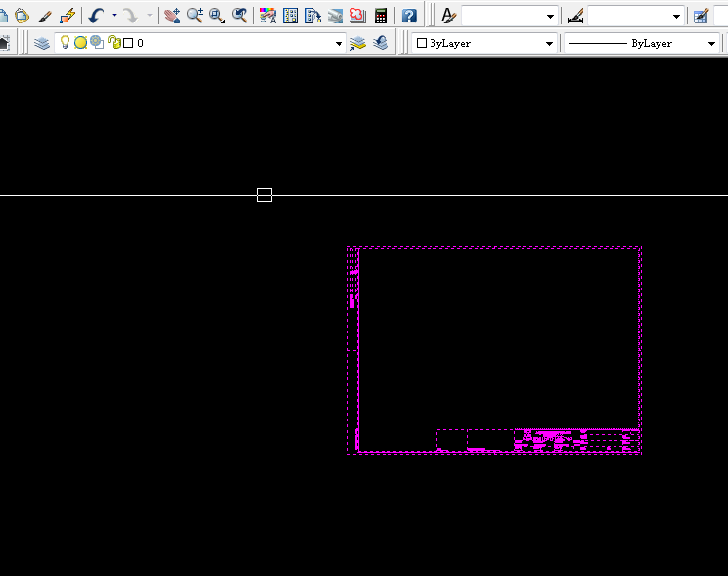Undo the last action

(96, 16)
